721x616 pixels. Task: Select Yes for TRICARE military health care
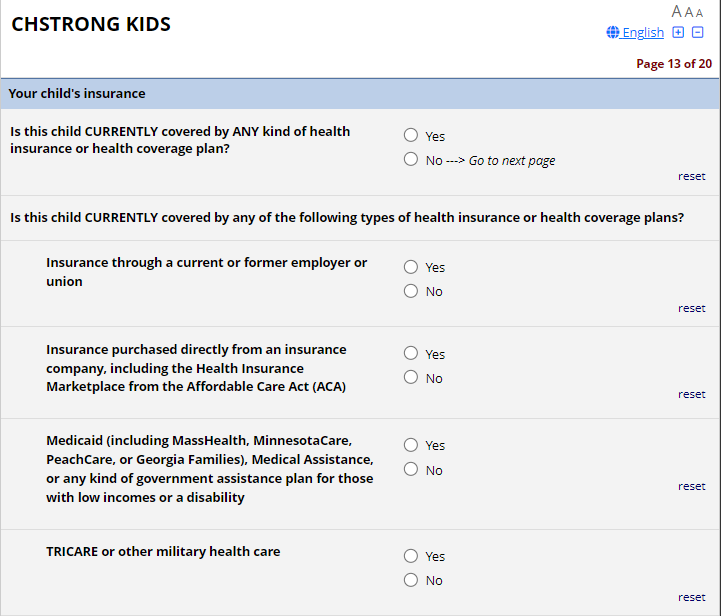point(411,556)
